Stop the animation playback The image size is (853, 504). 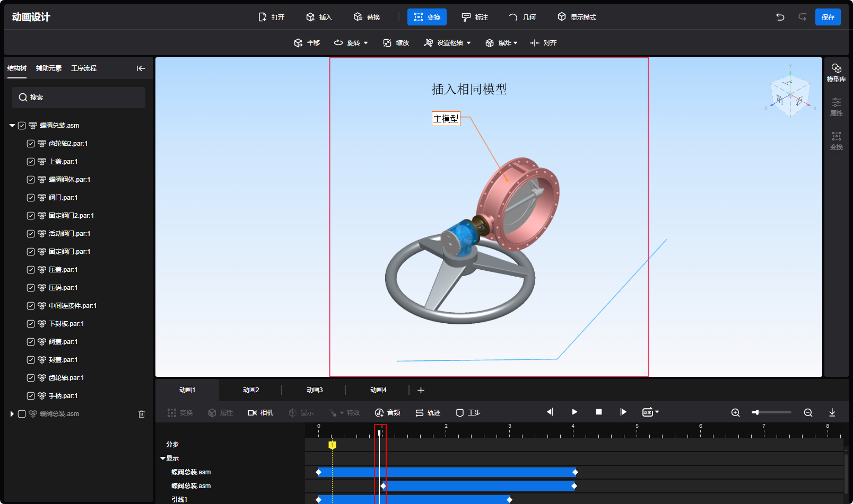point(599,412)
